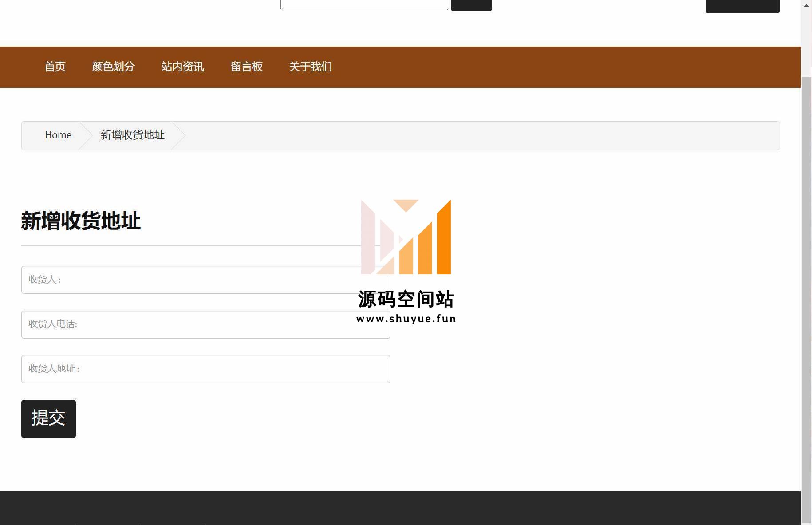Click the Home breadcrumb link
The image size is (812, 525).
tap(58, 135)
